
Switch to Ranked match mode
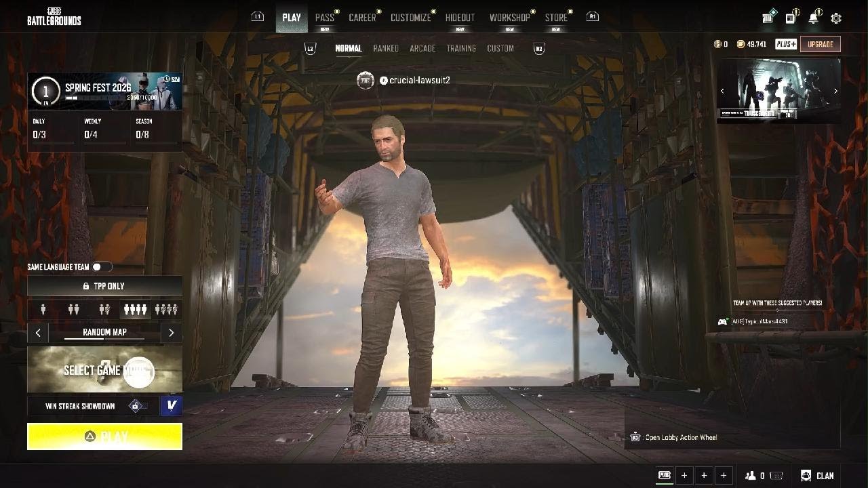pos(386,48)
